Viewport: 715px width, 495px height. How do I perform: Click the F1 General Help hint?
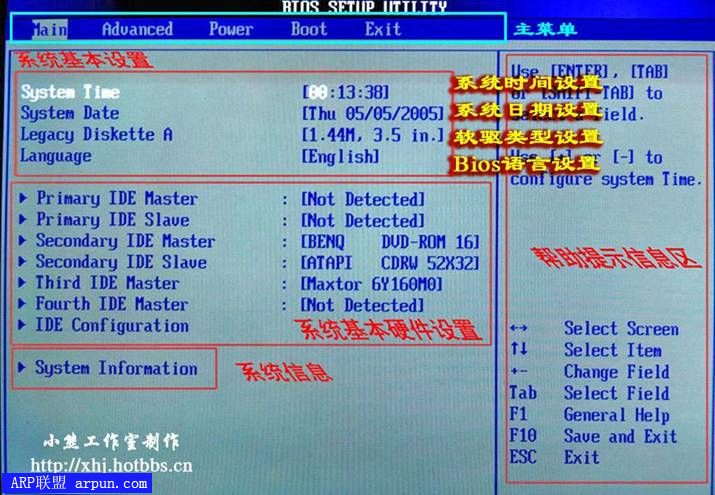coord(590,414)
